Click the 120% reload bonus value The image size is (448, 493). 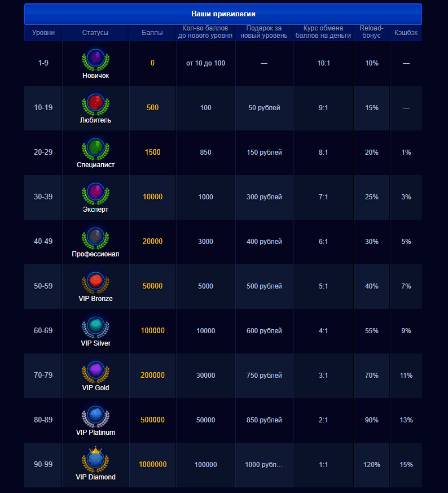tap(372, 465)
